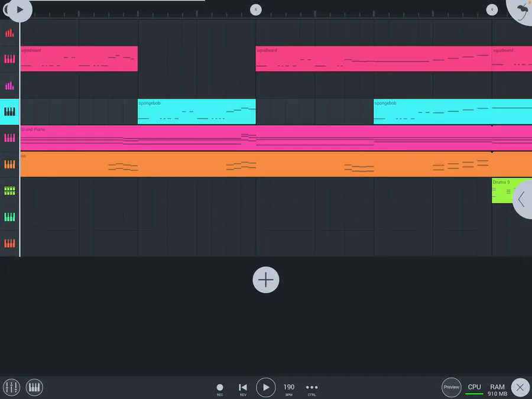Screen dimensions: 532x399
Task: Select the orange keyboard track icon
Action: click(x=9, y=164)
